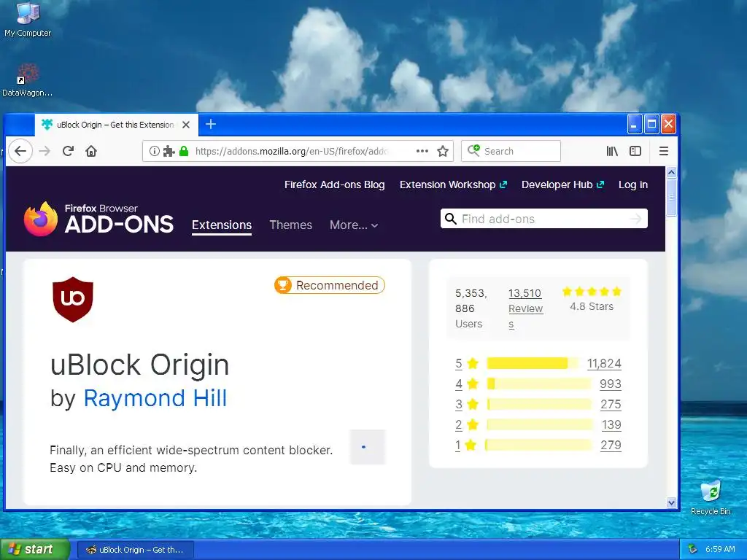Open the 13,510 Reviews link
Image resolution: width=747 pixels, height=560 pixels.
tap(525, 308)
